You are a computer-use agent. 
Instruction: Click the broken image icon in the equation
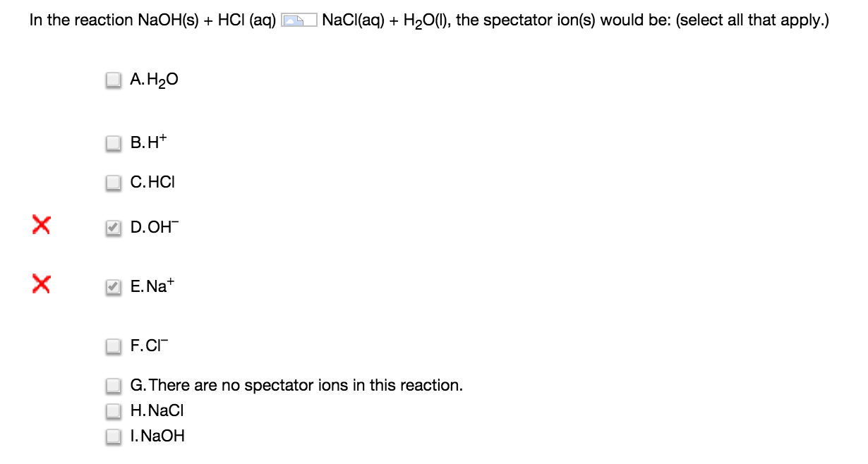(299, 22)
